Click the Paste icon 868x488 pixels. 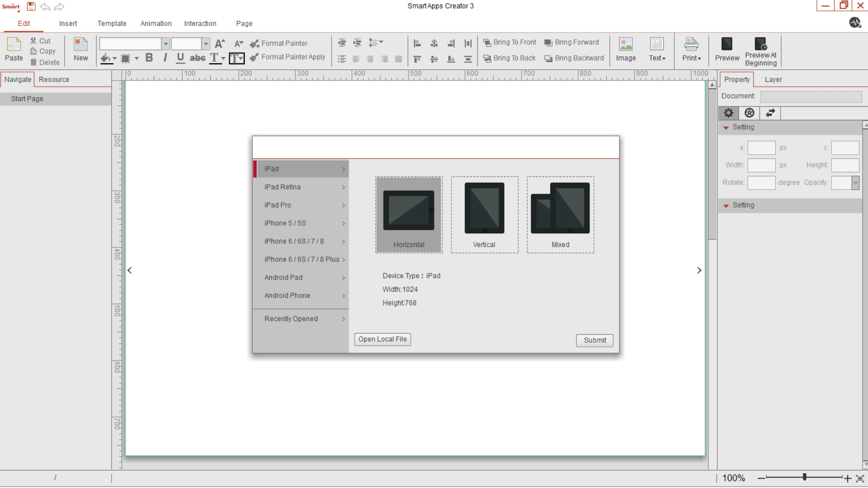[x=14, y=50]
